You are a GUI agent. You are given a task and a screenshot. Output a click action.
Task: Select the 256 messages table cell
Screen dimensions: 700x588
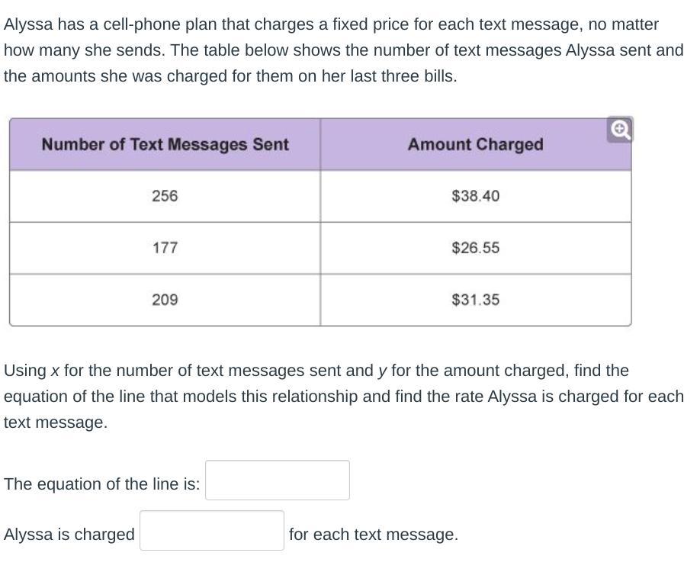click(165, 196)
